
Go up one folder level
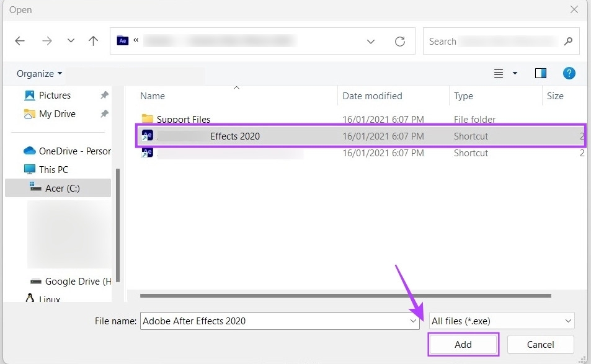point(93,41)
